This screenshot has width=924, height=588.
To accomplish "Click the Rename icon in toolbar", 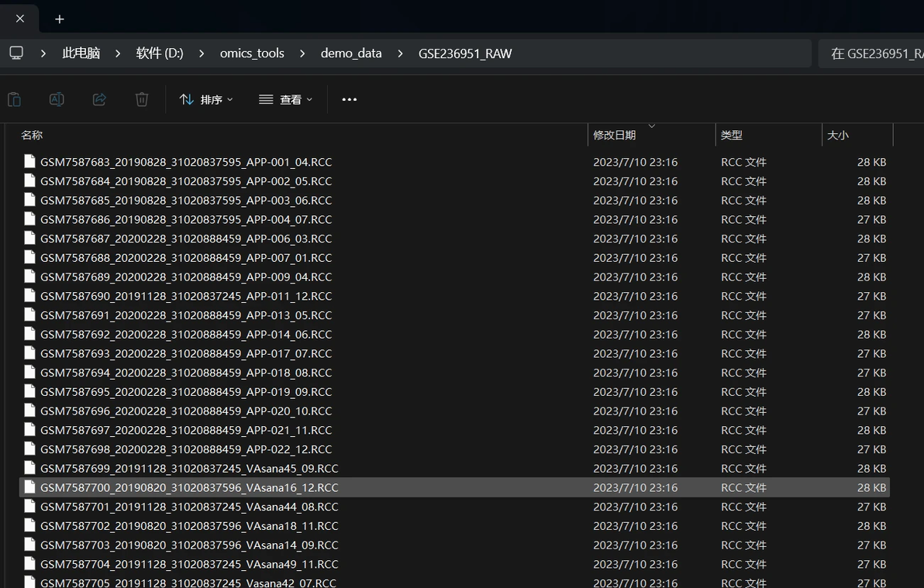I will [x=57, y=100].
